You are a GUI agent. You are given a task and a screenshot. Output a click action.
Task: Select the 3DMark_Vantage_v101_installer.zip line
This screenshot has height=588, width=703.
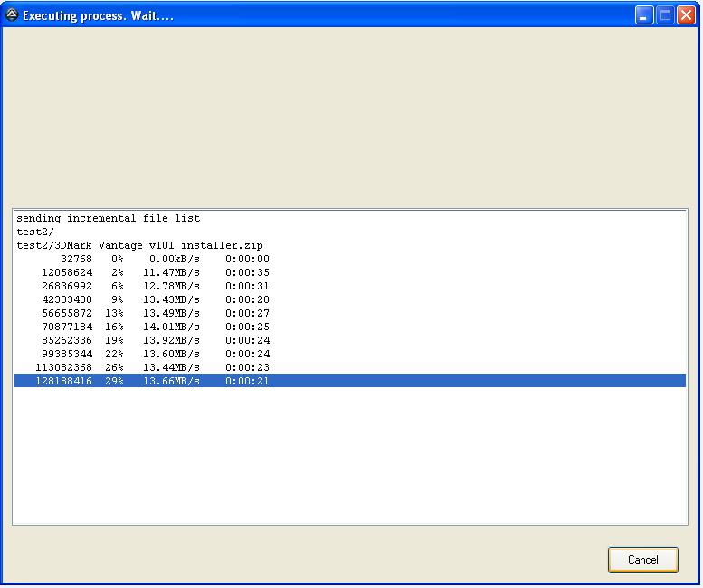click(139, 246)
